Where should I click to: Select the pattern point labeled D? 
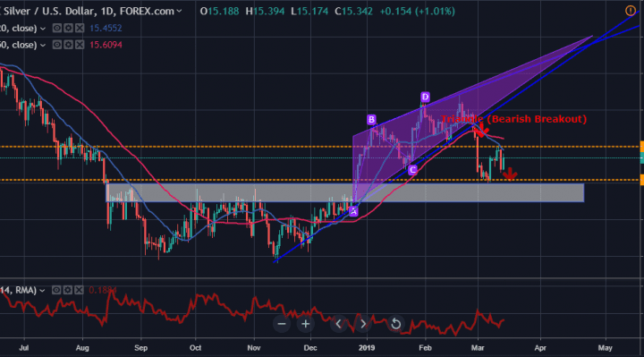425,97
